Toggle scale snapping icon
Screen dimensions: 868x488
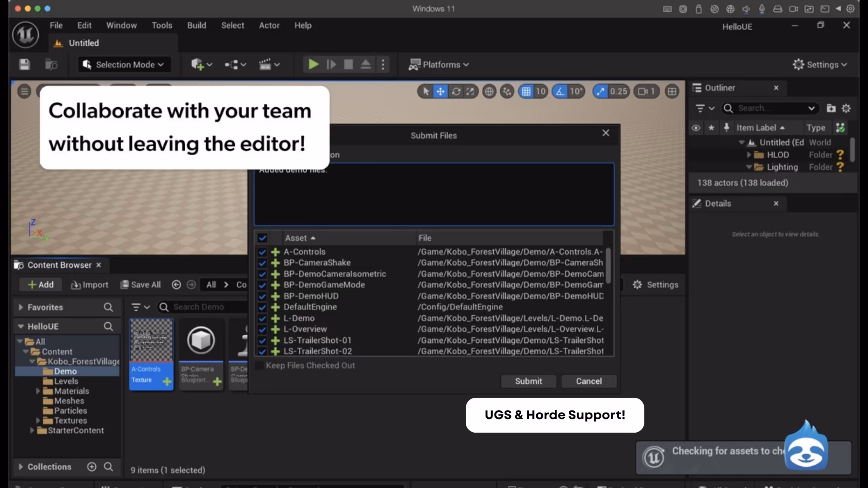pos(600,91)
